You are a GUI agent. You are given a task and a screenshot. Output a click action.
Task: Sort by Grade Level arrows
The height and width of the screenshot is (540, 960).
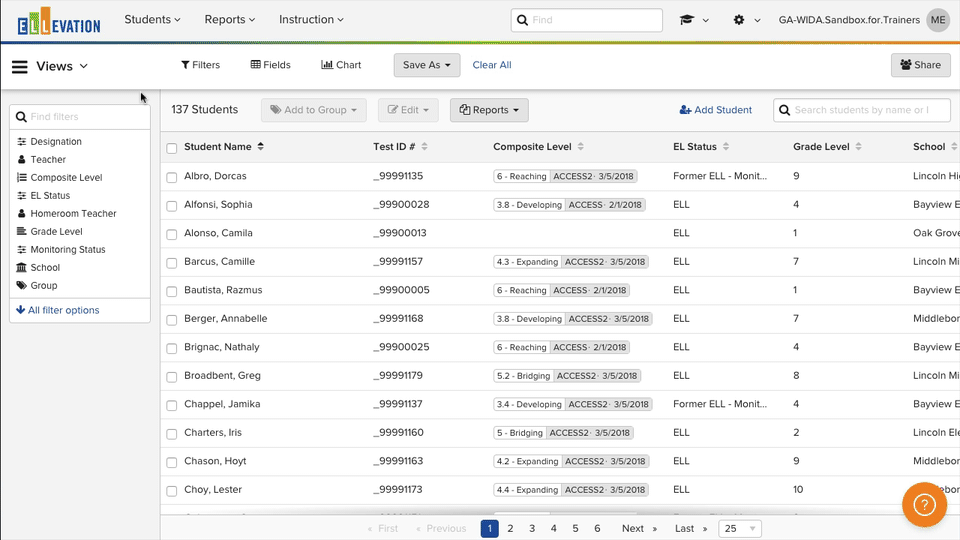point(858,146)
